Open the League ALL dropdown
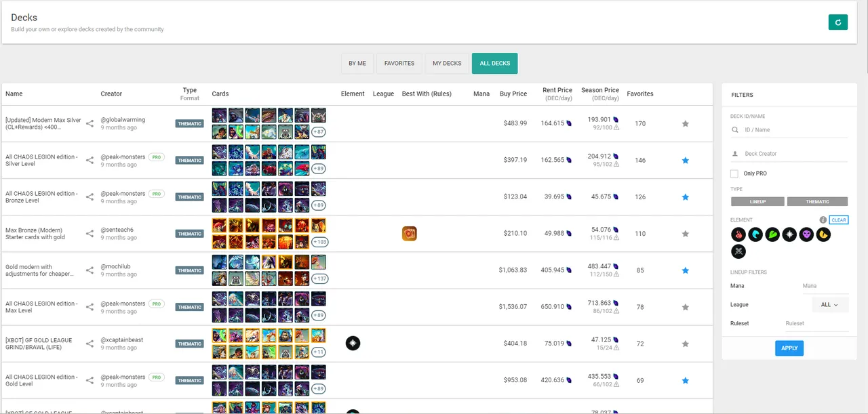 point(829,305)
